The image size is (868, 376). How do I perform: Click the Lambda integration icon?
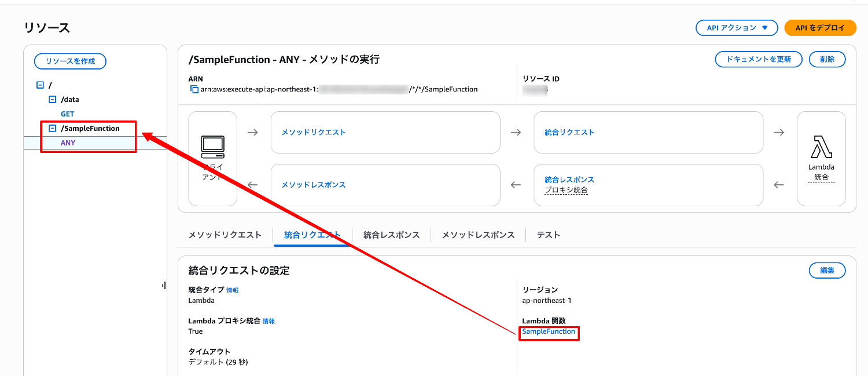pyautogui.click(x=821, y=147)
